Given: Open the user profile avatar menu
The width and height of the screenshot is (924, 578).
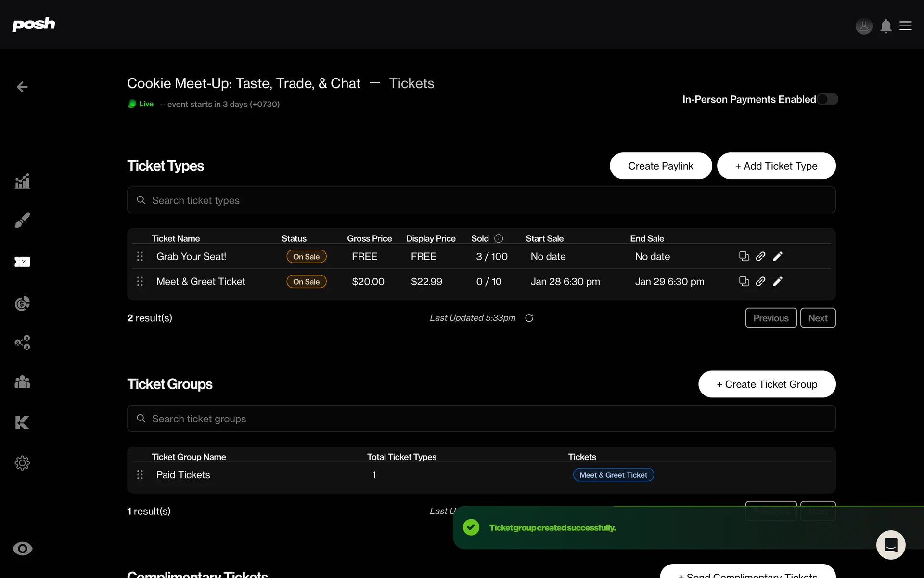Looking at the screenshot, I should click(864, 26).
